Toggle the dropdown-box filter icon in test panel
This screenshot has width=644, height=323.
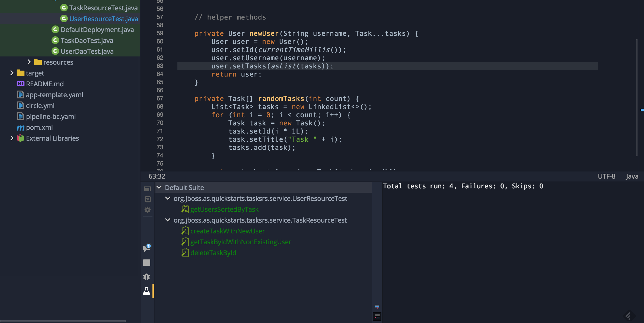coord(147,199)
